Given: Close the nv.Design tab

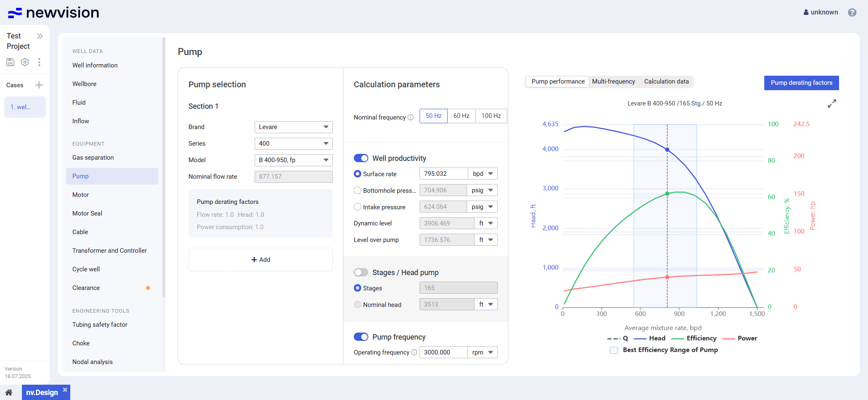Looking at the screenshot, I should point(65,390).
